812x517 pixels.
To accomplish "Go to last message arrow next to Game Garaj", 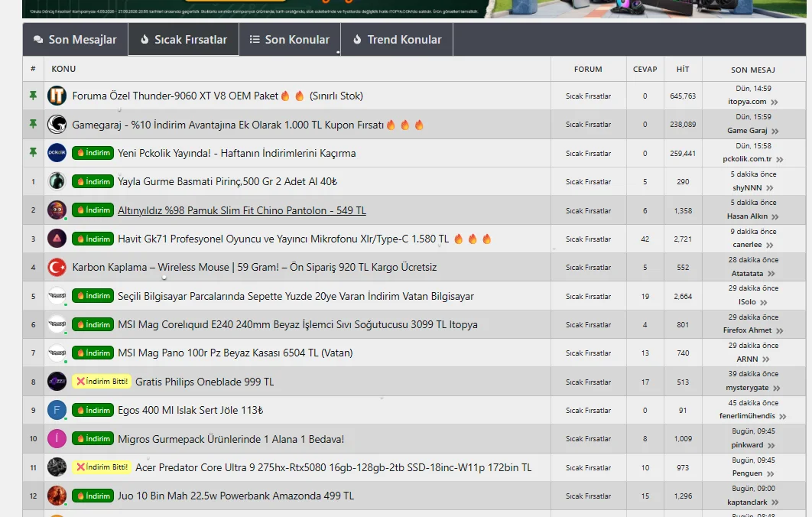I will pyautogui.click(x=775, y=131).
